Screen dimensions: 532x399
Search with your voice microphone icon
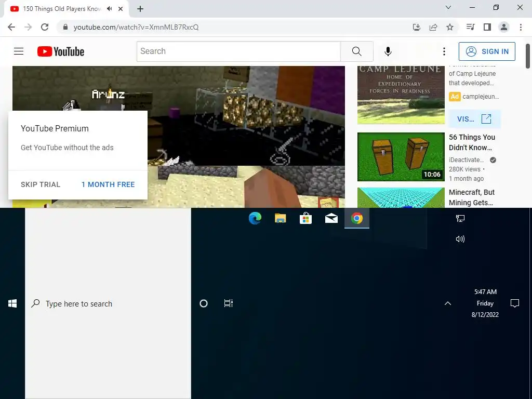388,51
